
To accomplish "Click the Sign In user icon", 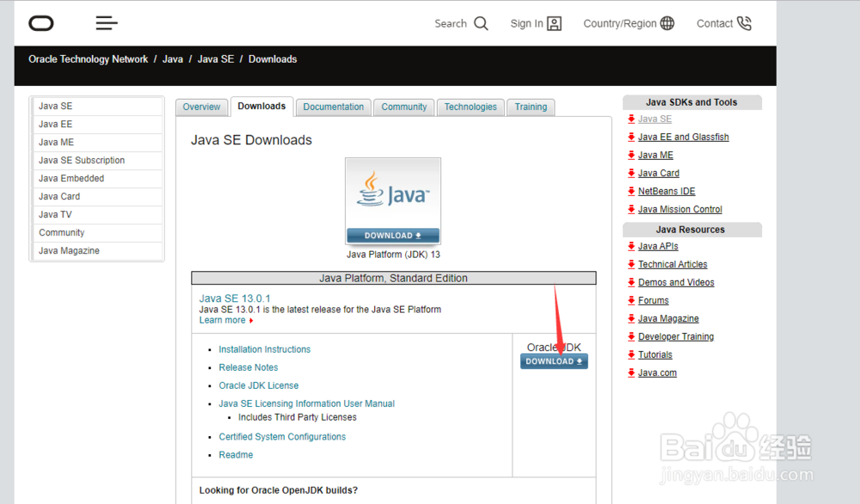I will (555, 23).
